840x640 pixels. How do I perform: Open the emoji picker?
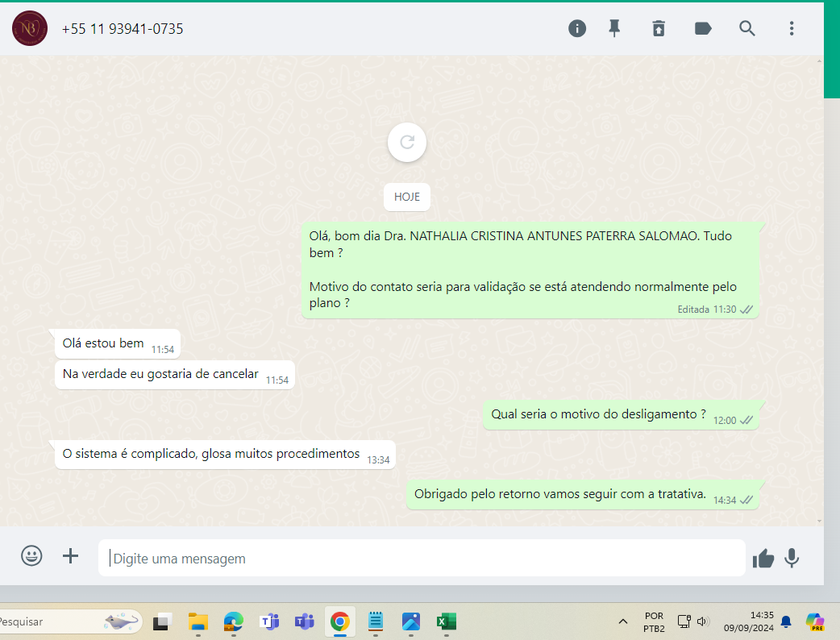coord(31,555)
